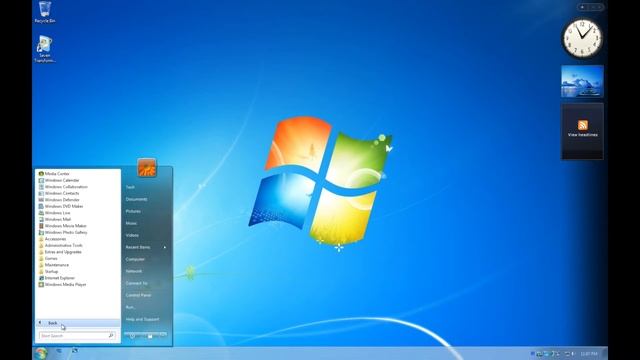This screenshot has width=640, height=360.
Task: Open Computer from the Start menu
Action: point(135,259)
